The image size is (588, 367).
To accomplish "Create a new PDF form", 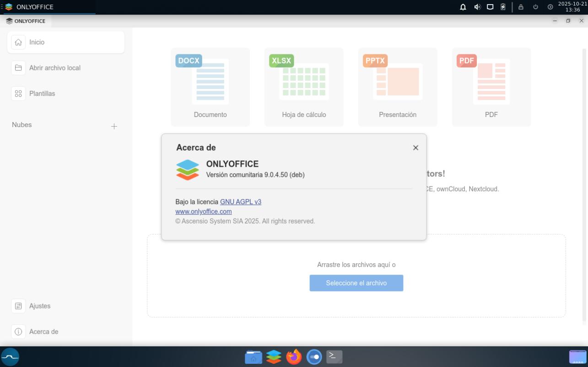I will 491,87.
